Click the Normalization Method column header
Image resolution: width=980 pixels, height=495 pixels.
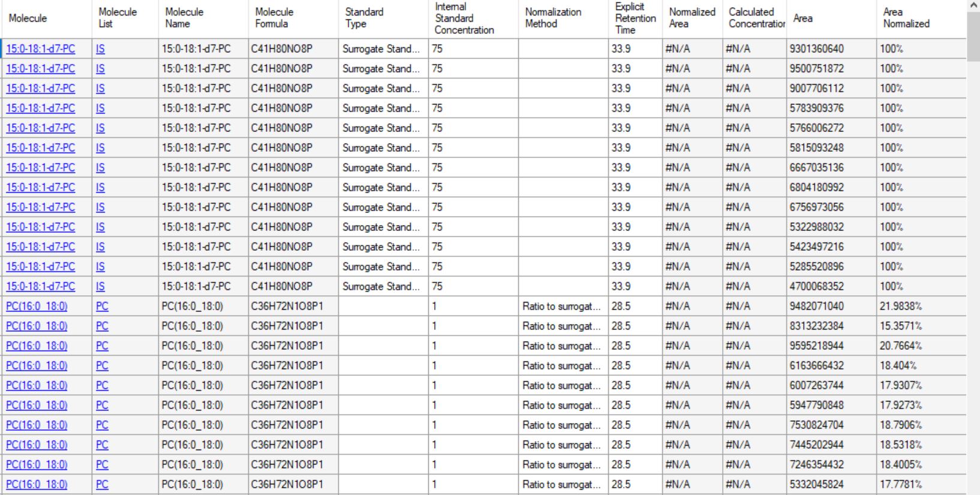pyautogui.click(x=553, y=18)
